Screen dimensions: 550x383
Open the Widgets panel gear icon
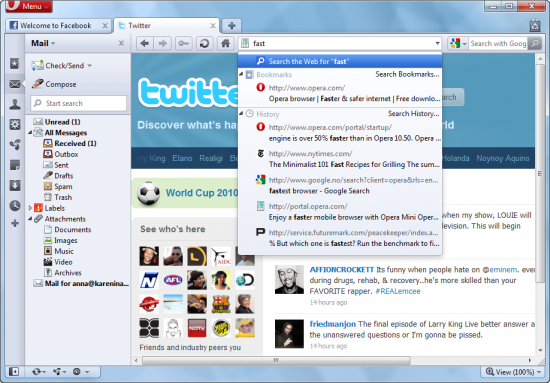(x=15, y=124)
